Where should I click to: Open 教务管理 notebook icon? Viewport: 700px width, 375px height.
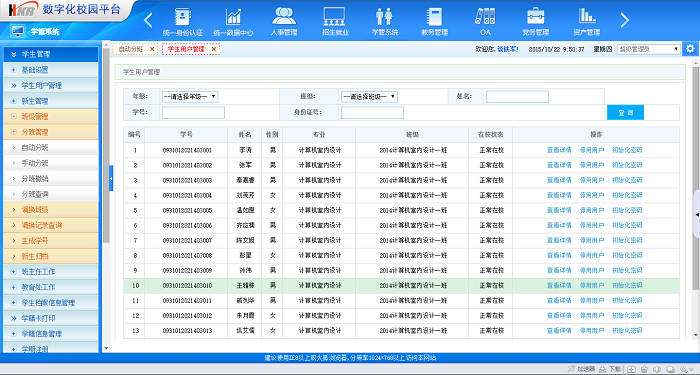click(x=434, y=17)
